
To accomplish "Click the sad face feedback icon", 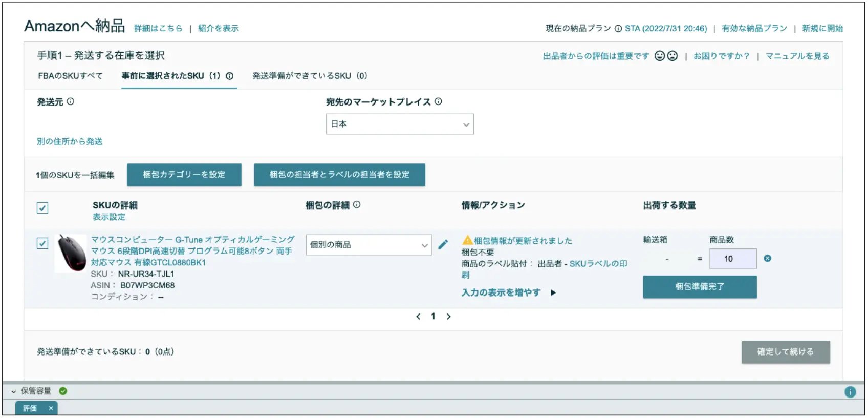I will point(672,56).
